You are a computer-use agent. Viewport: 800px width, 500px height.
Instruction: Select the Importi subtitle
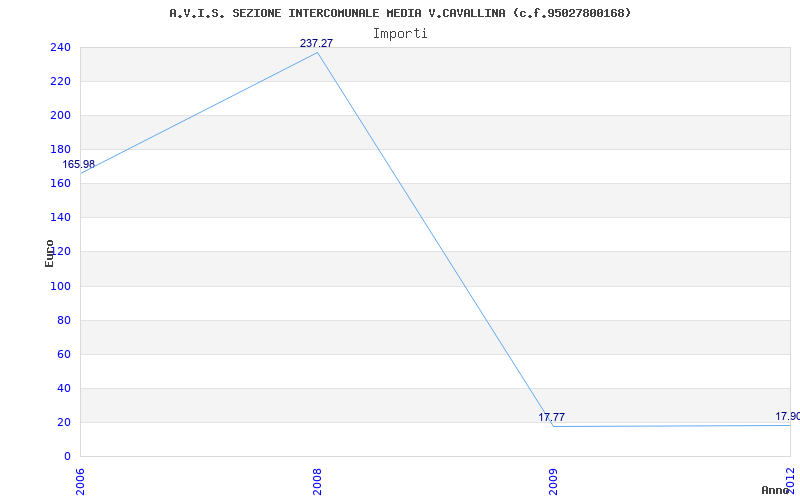(x=400, y=34)
